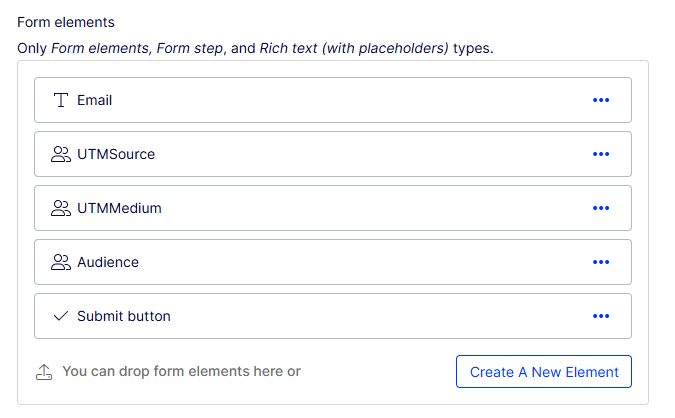Select the UTMSource element label
The width and height of the screenshot is (675, 418).
point(116,154)
